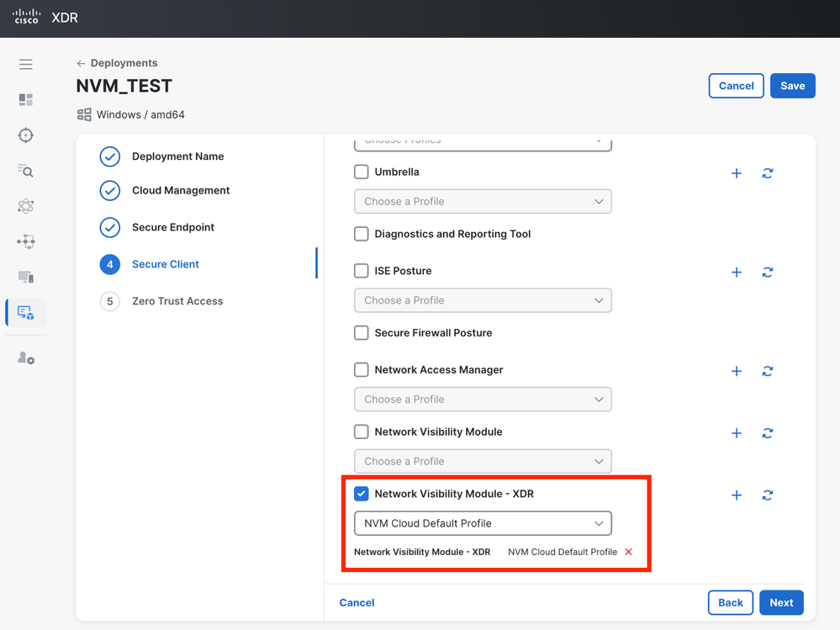Uncheck Network Visibility Module - XDR checkbox

361,494
